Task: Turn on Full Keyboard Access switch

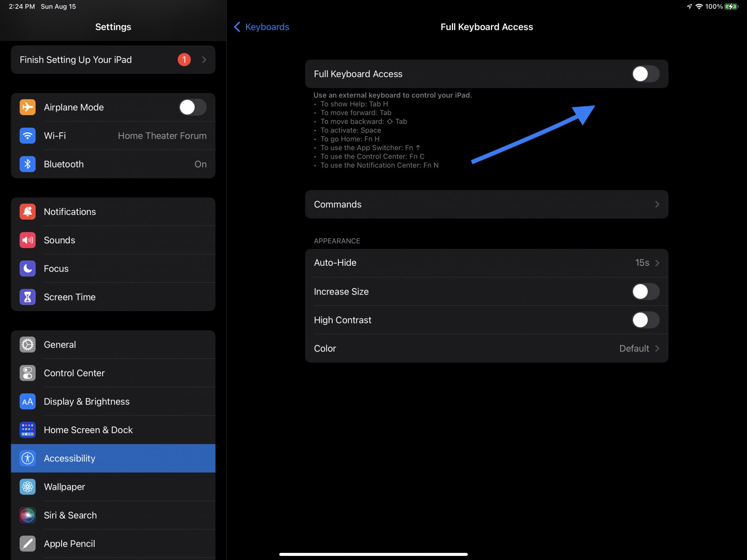Action: click(645, 74)
